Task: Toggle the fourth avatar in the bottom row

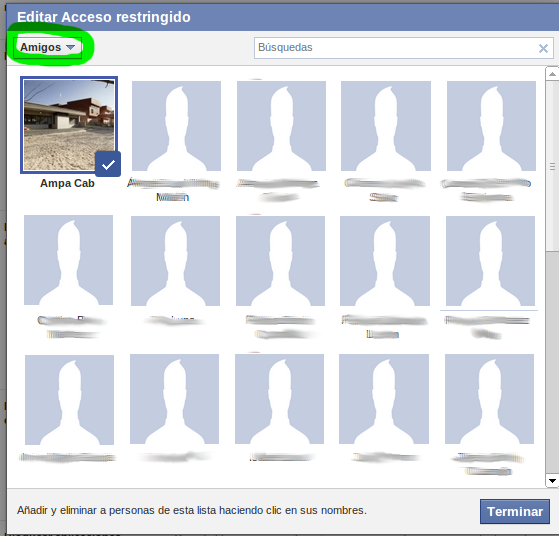Action: click(384, 399)
